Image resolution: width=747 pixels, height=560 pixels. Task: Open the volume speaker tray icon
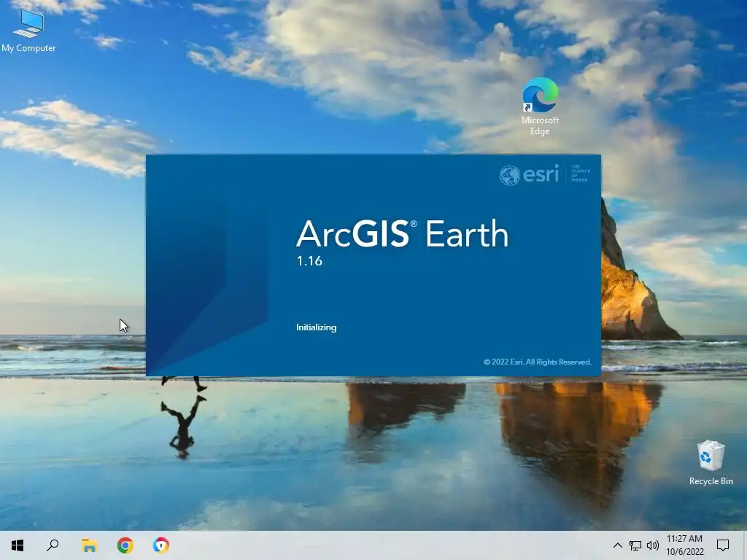[653, 545]
